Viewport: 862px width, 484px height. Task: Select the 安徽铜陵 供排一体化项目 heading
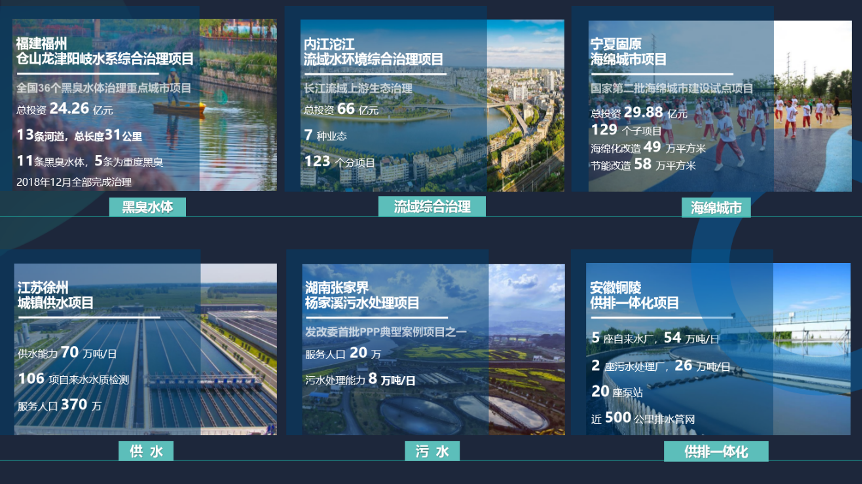[x=634, y=295]
